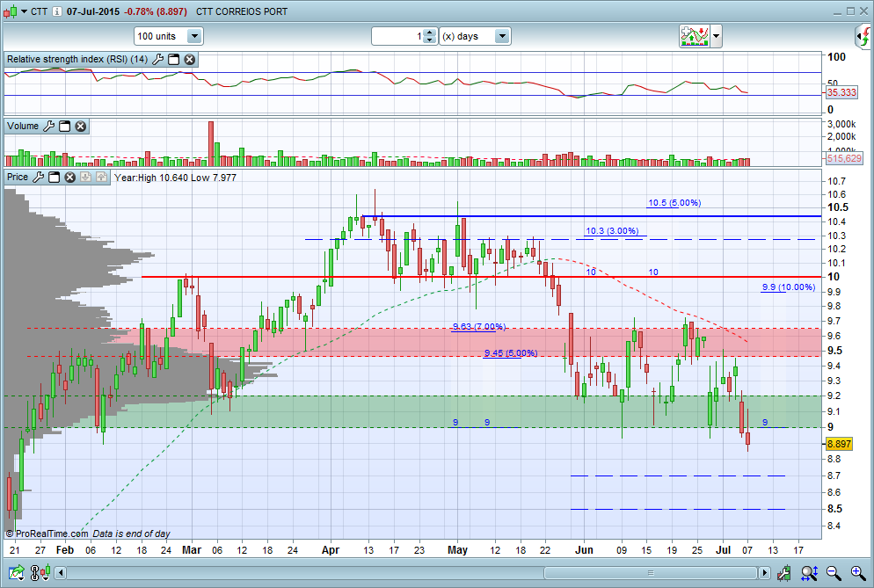The width and height of the screenshot is (874, 588).
Task: Click the zoom out magnifier icon
Action: [834, 572]
